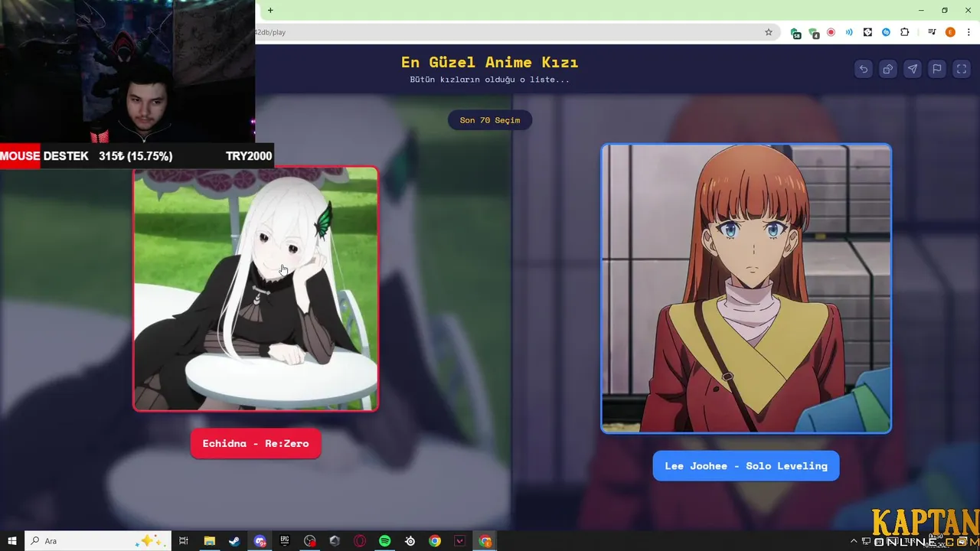Open the Extensions puzzle menu

[905, 32]
